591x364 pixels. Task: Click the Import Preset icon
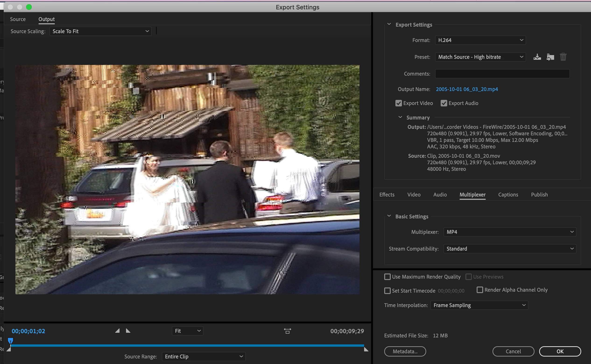click(x=550, y=57)
